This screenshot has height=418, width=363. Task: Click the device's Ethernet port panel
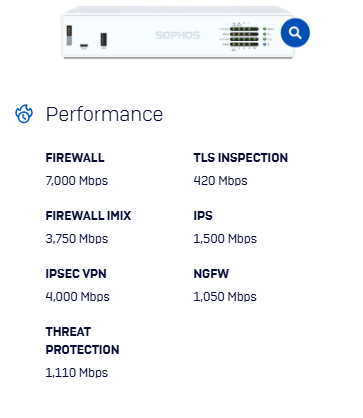[244, 37]
